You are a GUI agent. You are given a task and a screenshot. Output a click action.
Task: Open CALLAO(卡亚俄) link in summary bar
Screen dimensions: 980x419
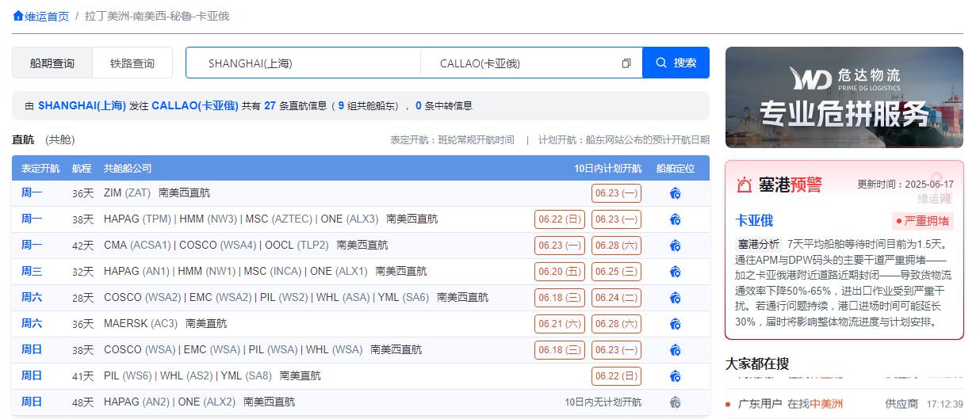tap(195, 105)
